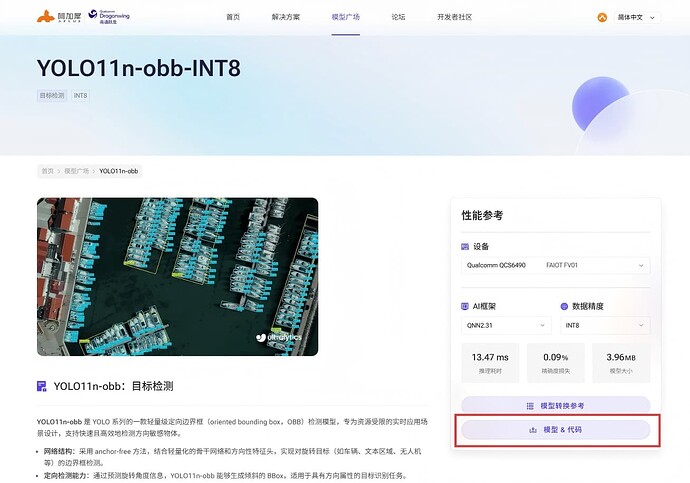The height and width of the screenshot is (483, 690).
Task: Go to 首页 in the navigation bar
Action: pos(233,17)
